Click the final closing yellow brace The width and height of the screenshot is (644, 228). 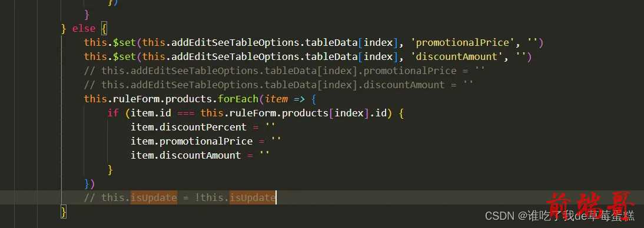64,212
